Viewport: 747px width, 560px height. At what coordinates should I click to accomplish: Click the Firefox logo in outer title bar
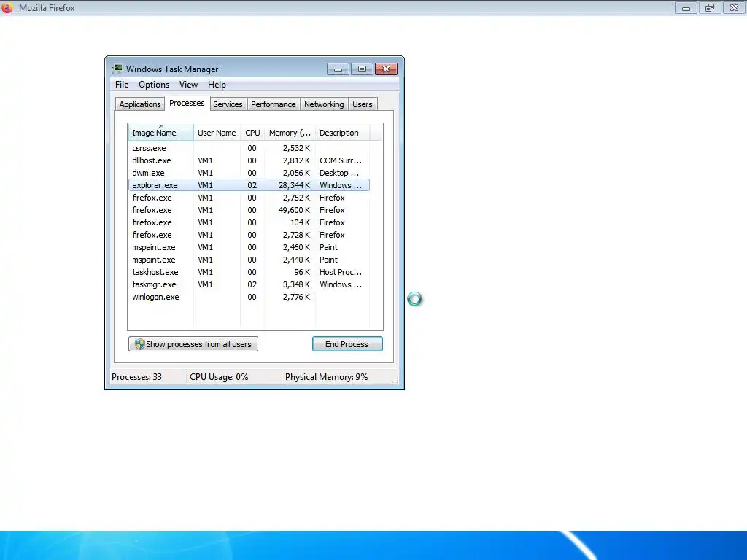7,7
